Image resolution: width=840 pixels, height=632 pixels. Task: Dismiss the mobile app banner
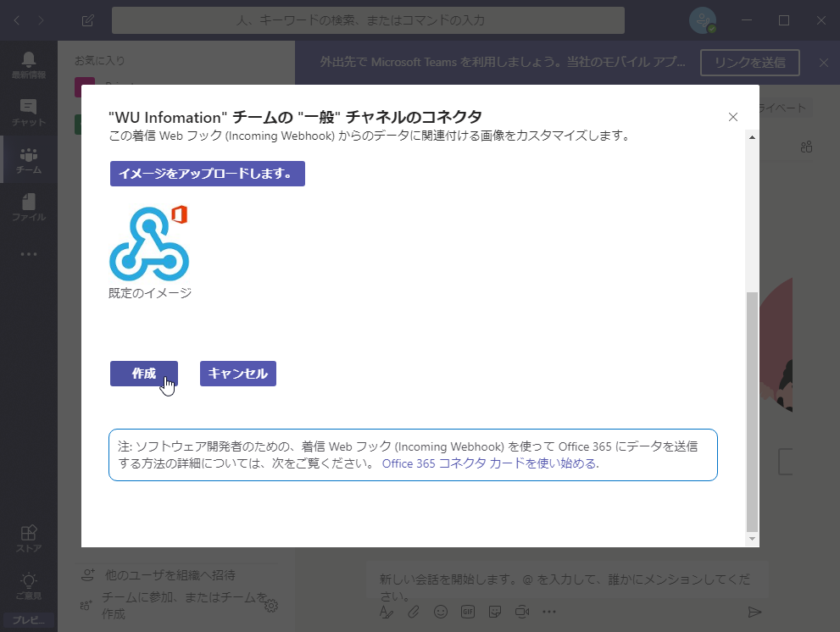[x=824, y=63]
